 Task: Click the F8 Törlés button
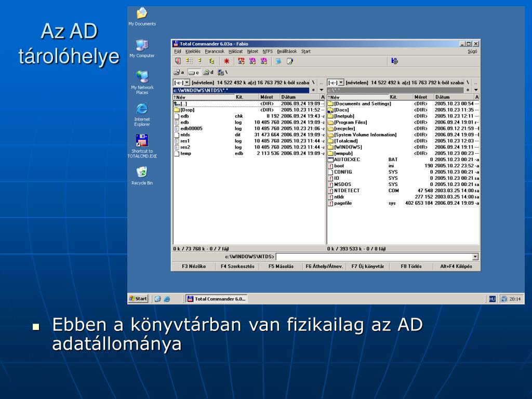click(x=411, y=267)
